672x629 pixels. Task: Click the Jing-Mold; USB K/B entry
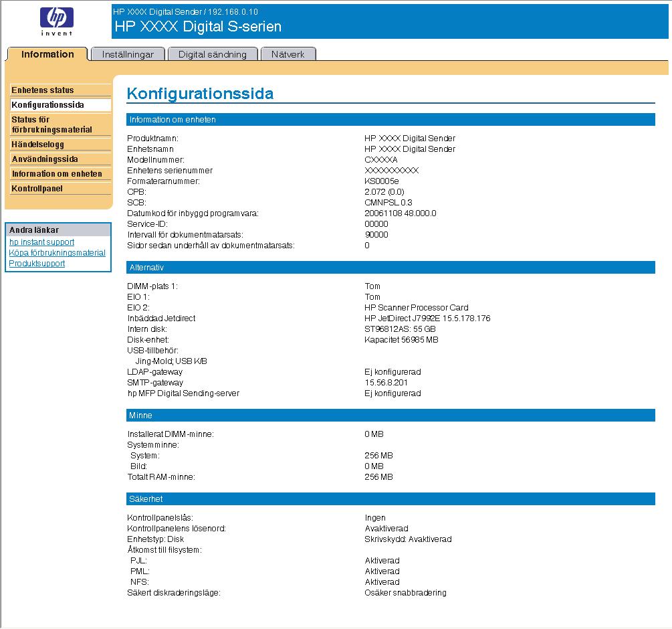click(x=171, y=361)
